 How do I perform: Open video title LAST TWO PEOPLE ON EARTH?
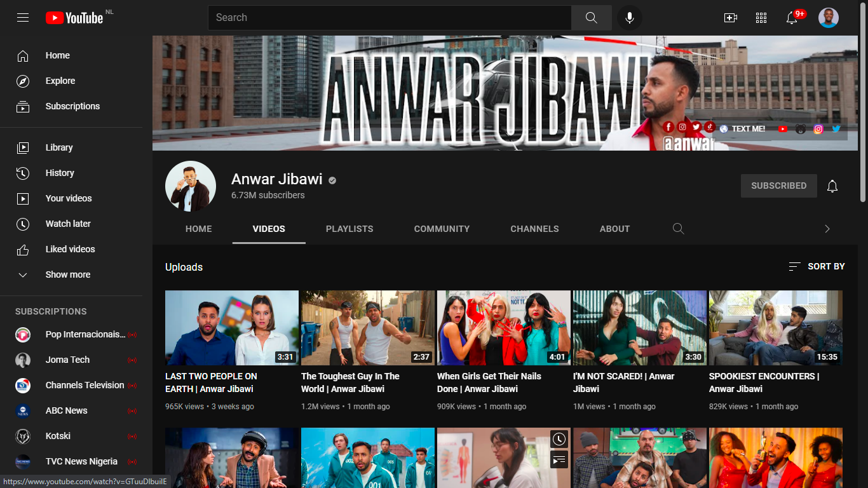(211, 383)
